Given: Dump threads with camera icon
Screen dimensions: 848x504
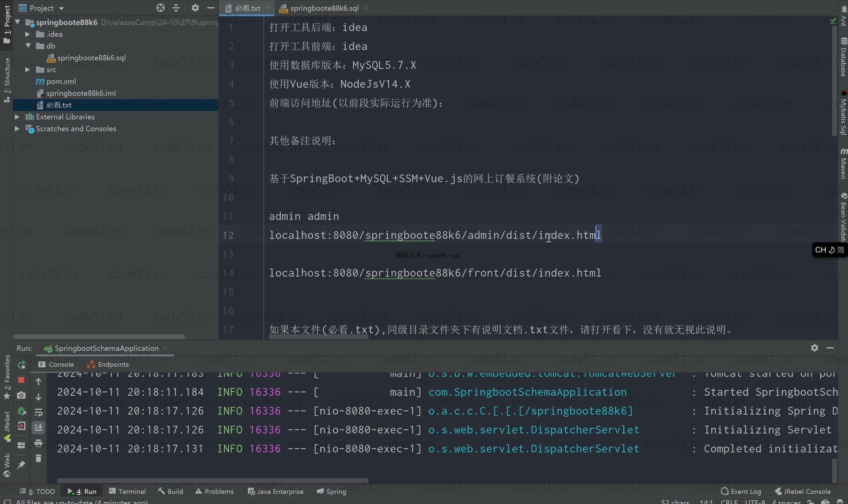Looking at the screenshot, I should click(x=21, y=395).
